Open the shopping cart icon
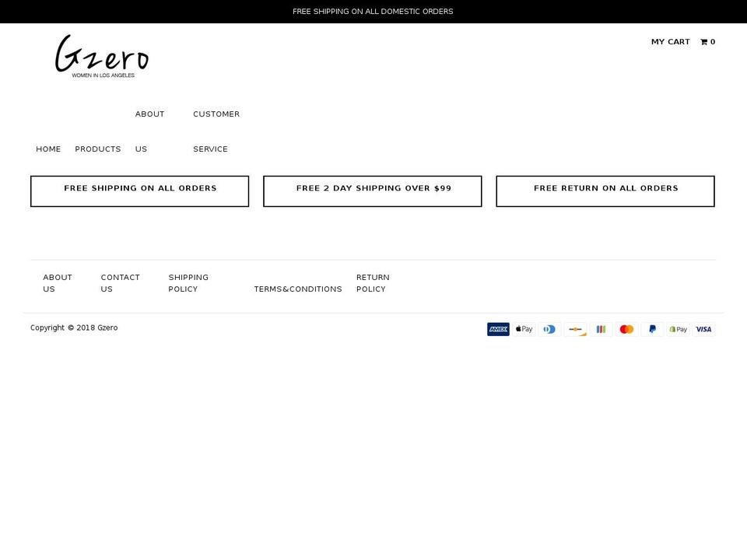The height and width of the screenshot is (560, 747). [x=703, y=42]
